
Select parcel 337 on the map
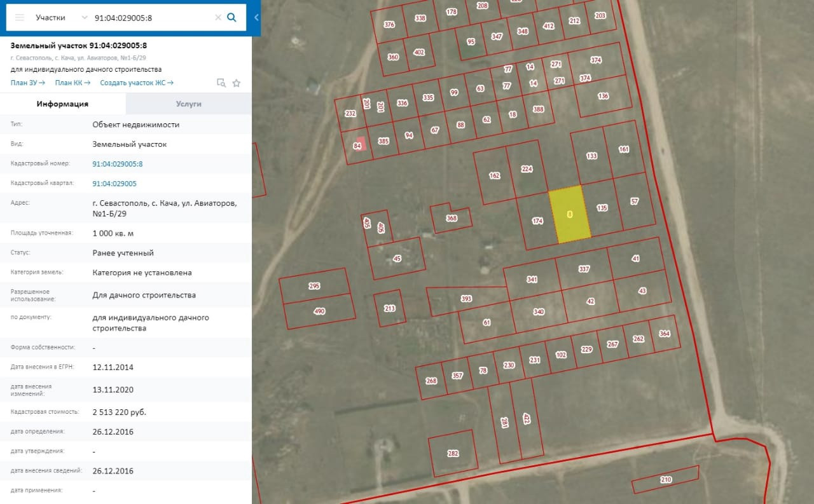(x=584, y=269)
